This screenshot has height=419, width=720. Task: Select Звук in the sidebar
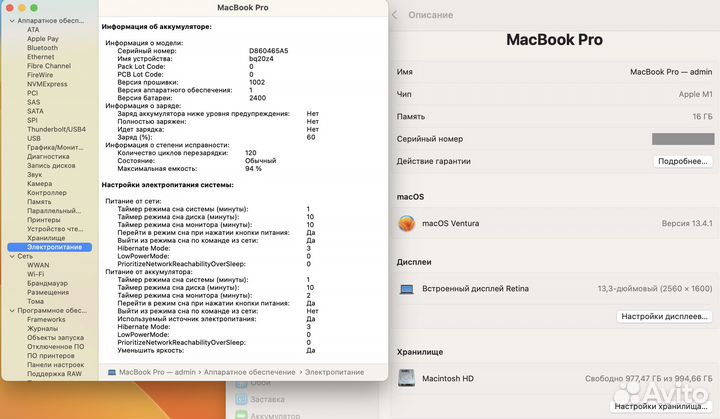point(34,175)
